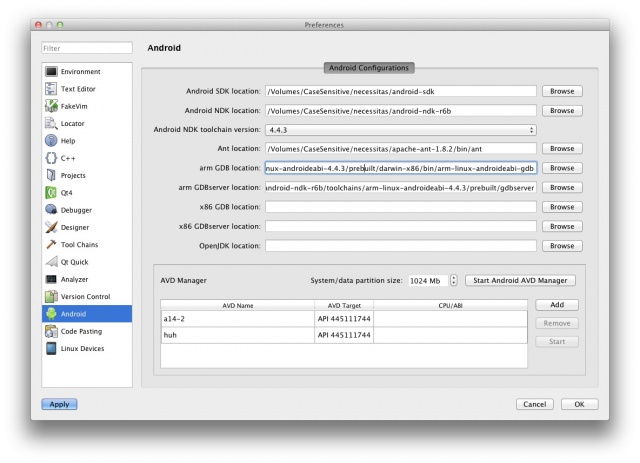Adjust the partition size stepper arrows

pos(454,281)
